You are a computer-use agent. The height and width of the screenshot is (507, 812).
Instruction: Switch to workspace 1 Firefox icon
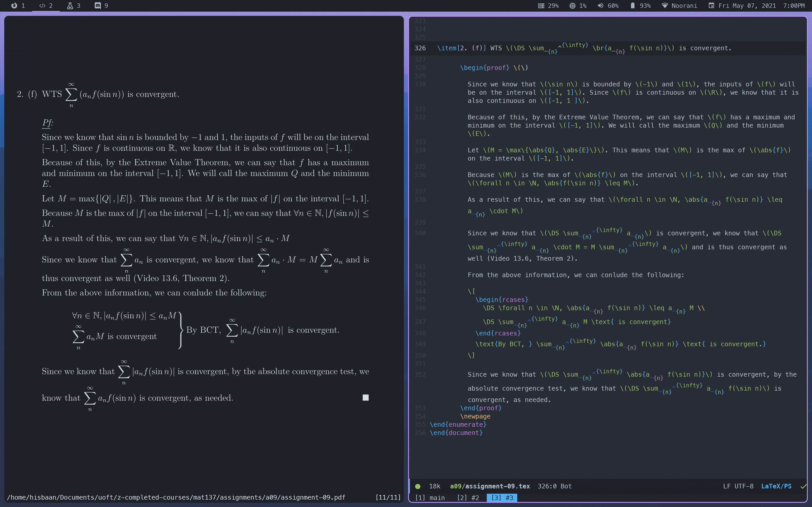[x=14, y=6]
